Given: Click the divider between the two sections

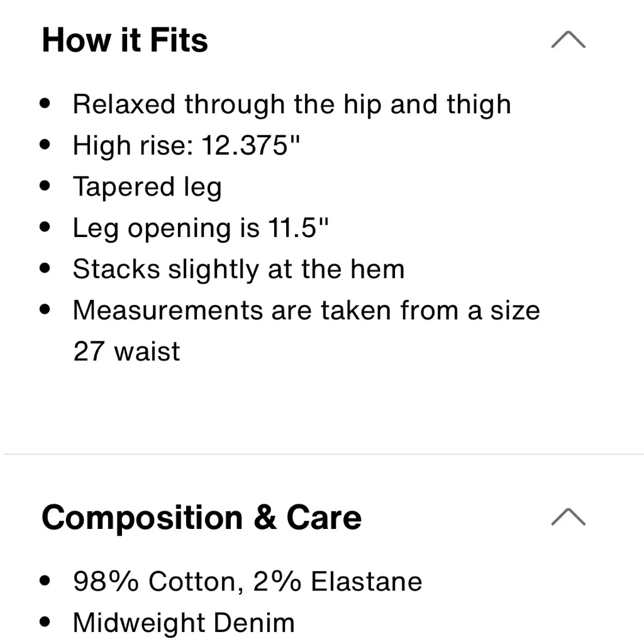Looking at the screenshot, I should click(x=322, y=452).
